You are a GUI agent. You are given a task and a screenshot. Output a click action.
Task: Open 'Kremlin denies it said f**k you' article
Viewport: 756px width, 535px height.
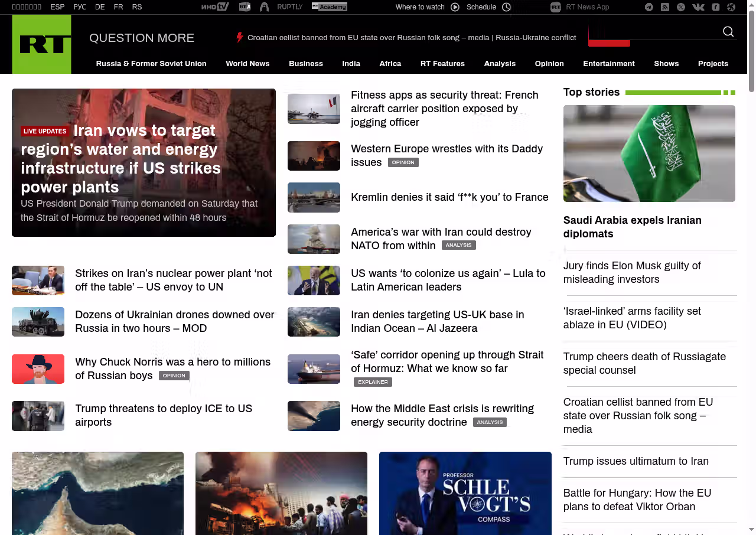click(x=449, y=197)
